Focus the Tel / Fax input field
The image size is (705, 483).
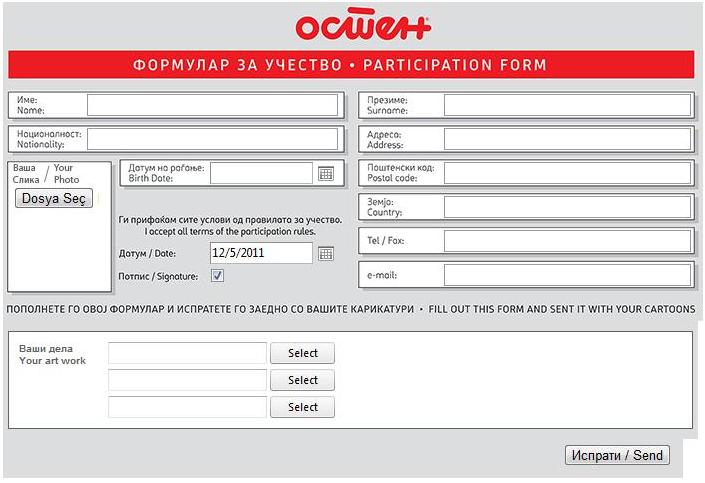coord(567,241)
